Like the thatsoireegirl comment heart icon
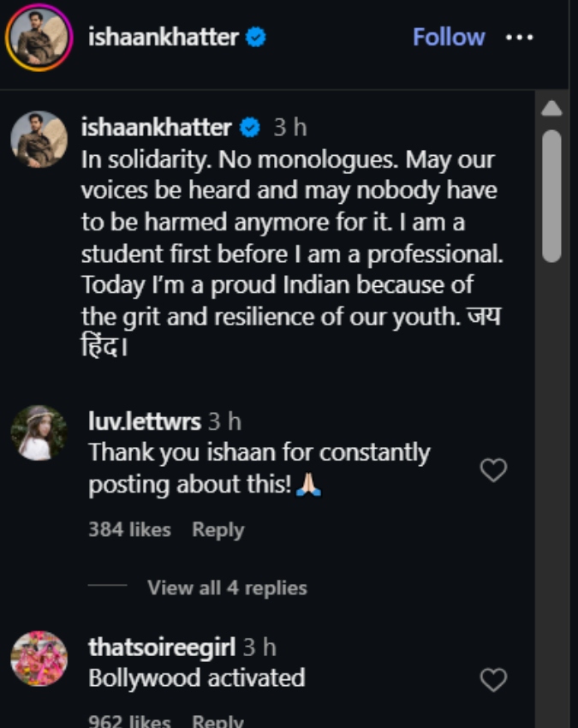 tap(493, 680)
